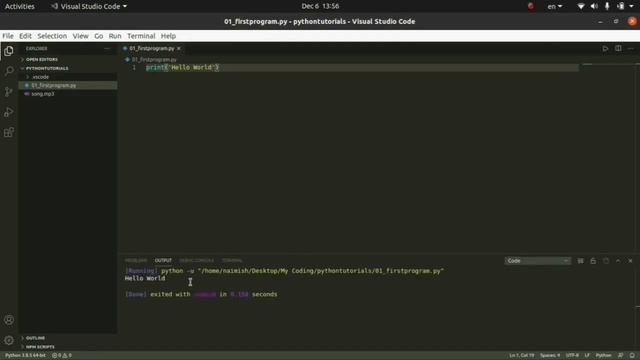Open the Accounts icon in activity bar
640x360 pixels.
click(9, 320)
